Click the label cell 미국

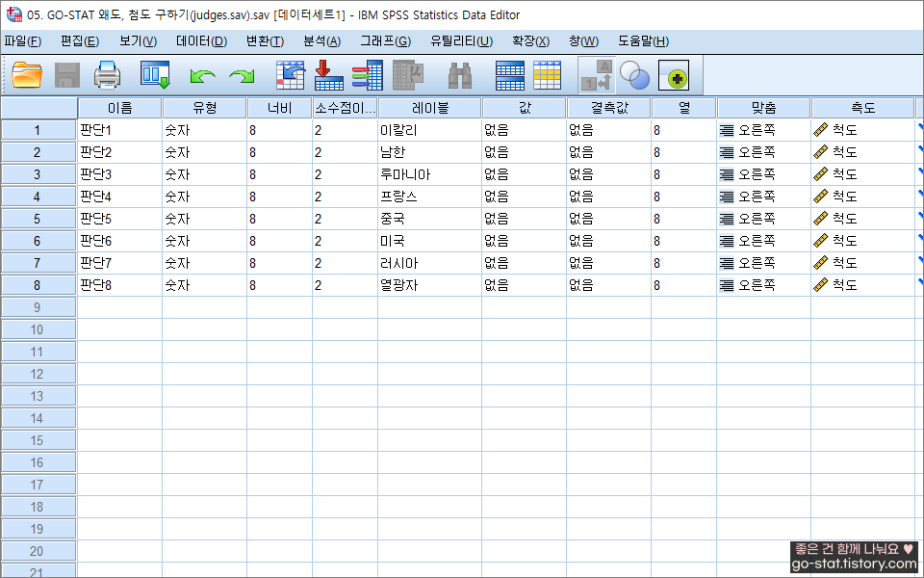[430, 241]
